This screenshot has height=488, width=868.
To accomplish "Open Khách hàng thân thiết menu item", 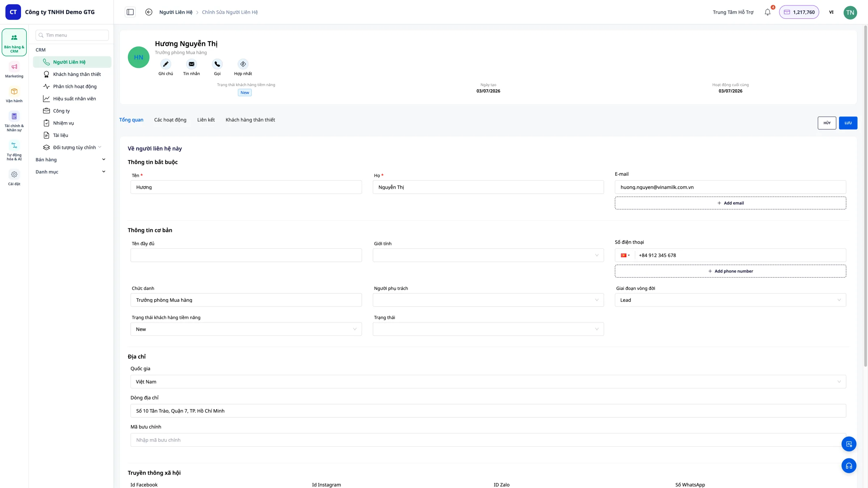I will click(72, 74).
